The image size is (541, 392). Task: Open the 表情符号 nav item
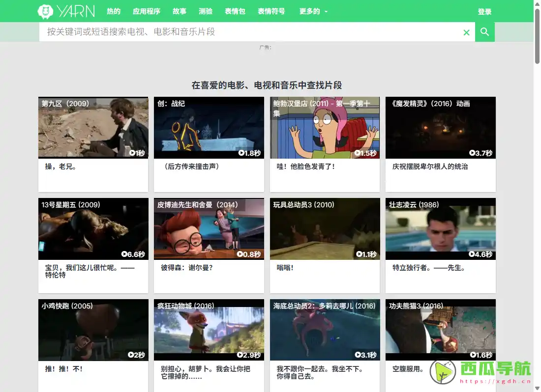pyautogui.click(x=271, y=11)
